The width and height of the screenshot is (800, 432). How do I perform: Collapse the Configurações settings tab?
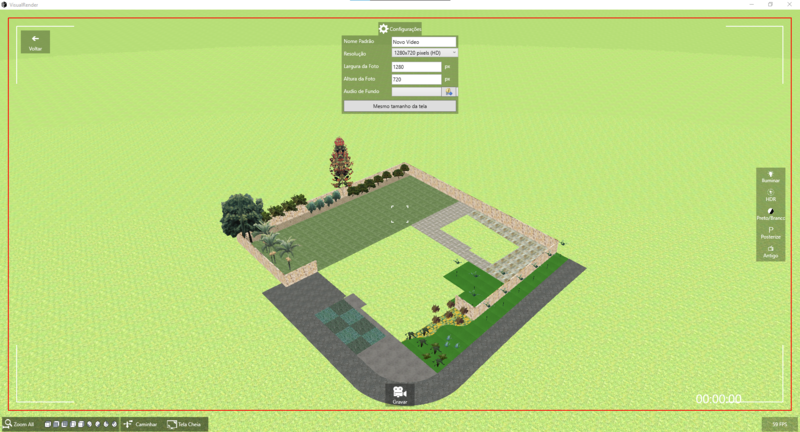[400, 29]
